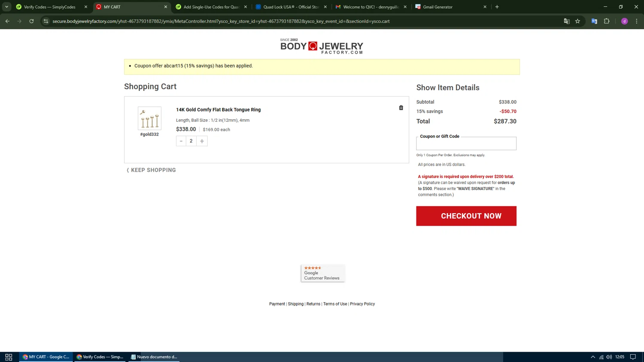Select Verify Codes Chrome window in taskbar
This screenshot has height=362, width=644.
tap(100, 357)
